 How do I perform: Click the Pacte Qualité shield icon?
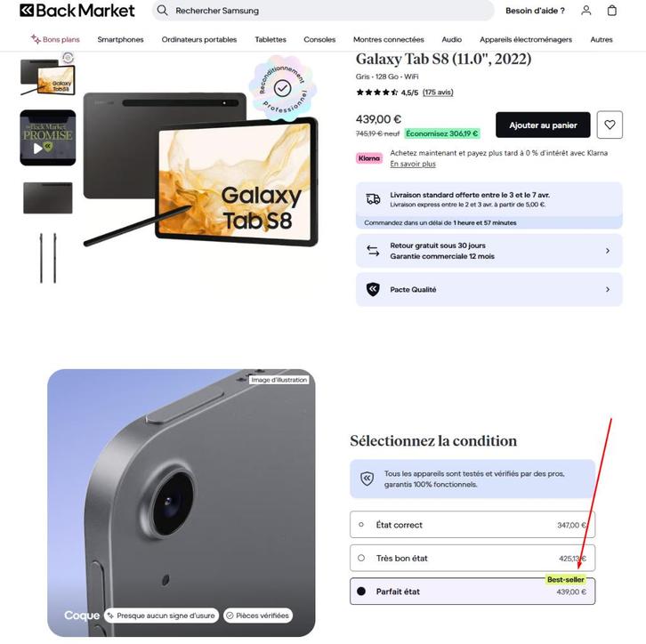click(x=373, y=289)
